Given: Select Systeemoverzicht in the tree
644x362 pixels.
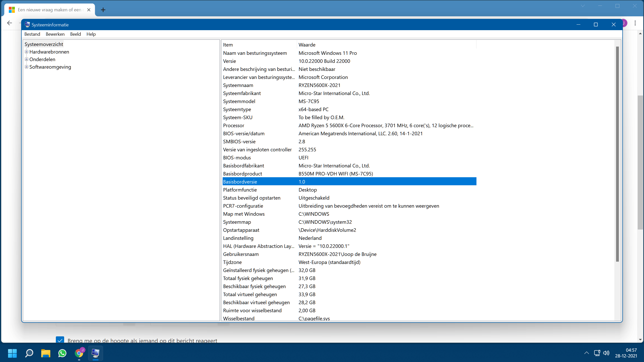Looking at the screenshot, I should click(x=44, y=44).
